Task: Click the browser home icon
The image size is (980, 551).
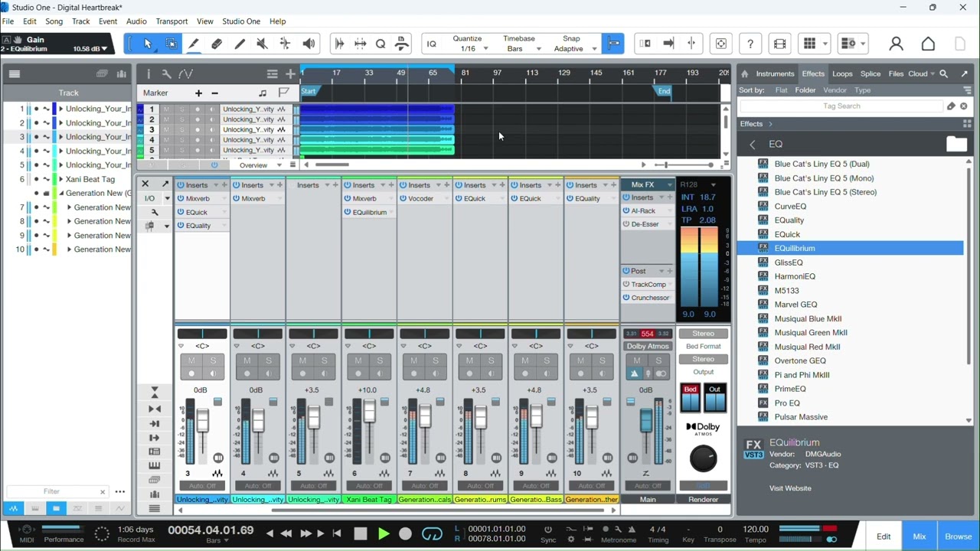Action: [x=744, y=73]
